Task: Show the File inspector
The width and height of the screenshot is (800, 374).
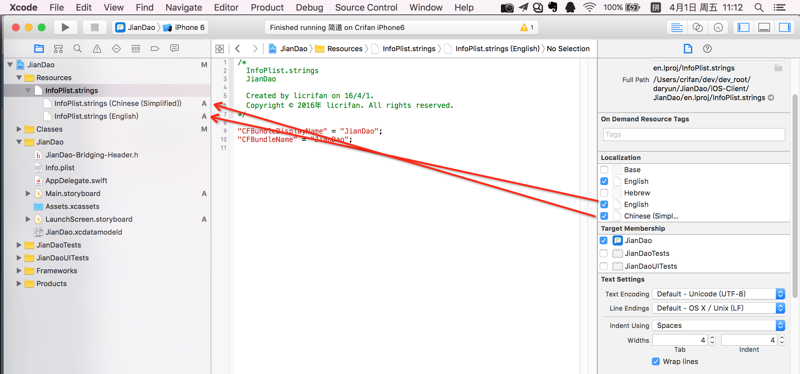Action: [688, 49]
